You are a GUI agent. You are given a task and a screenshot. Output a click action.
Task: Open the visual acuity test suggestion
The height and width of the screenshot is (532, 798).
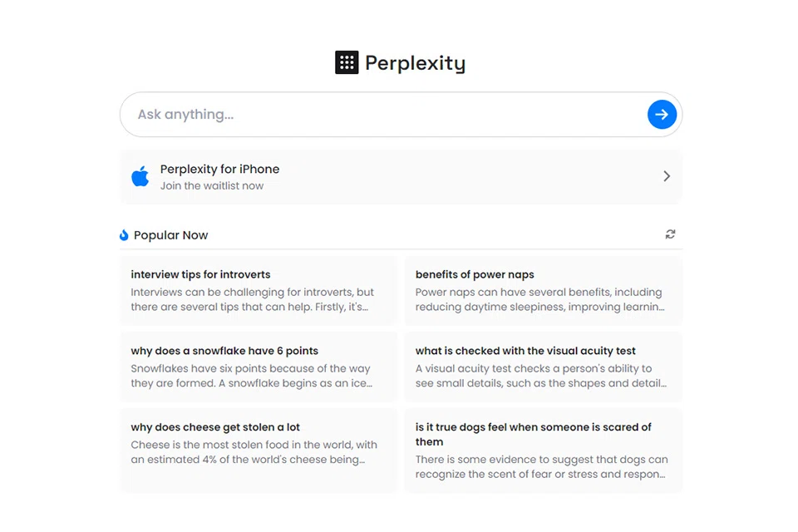[543, 367]
